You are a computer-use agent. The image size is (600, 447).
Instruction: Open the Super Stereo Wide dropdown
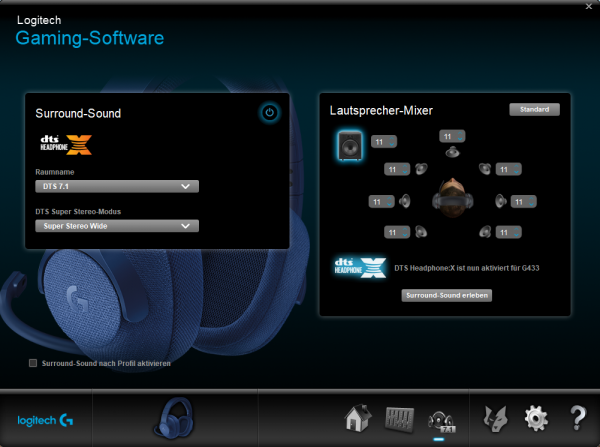click(117, 226)
